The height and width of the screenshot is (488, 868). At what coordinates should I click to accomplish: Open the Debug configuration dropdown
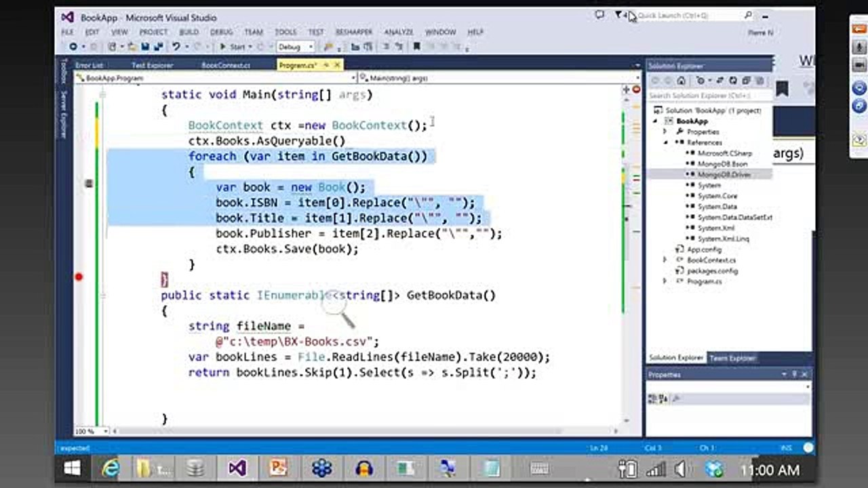[296, 47]
